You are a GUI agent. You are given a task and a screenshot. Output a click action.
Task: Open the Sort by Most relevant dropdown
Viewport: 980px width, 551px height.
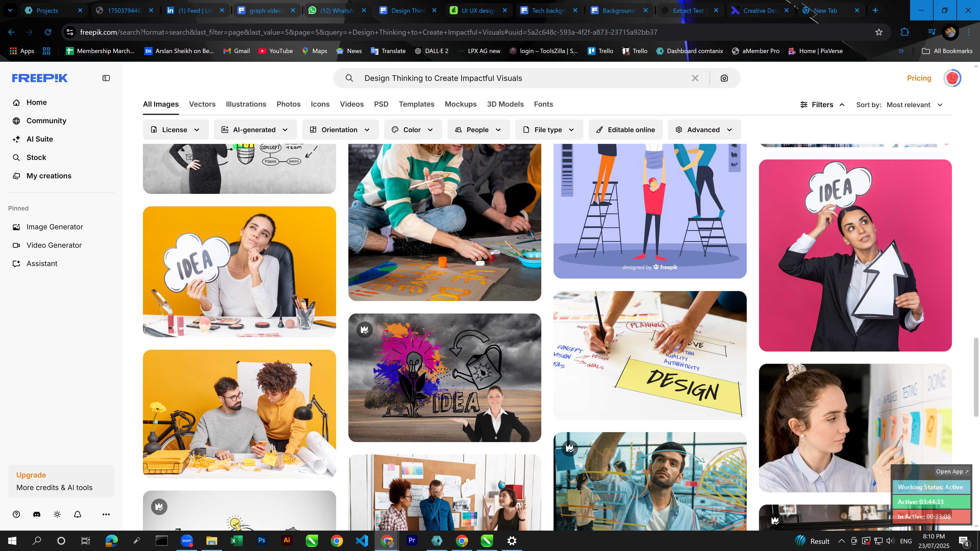tap(915, 105)
